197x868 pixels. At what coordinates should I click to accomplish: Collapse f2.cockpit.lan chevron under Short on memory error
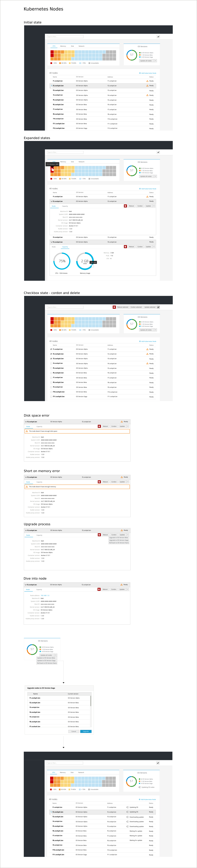(26, 477)
